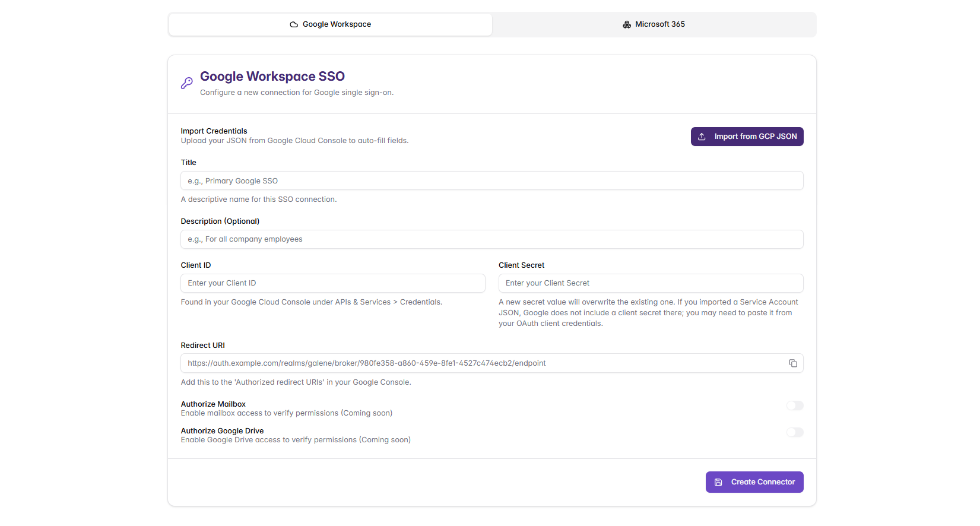Click the key icon beside Google Workspace SSO

pos(187,83)
